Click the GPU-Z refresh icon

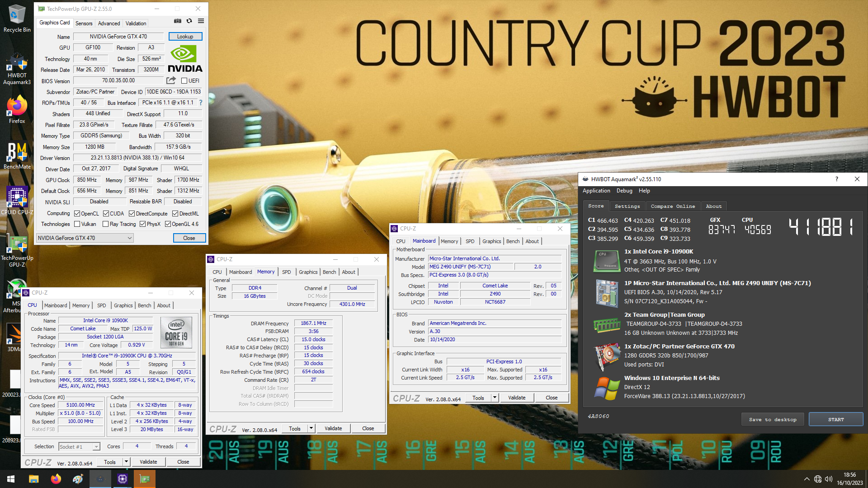tap(189, 21)
